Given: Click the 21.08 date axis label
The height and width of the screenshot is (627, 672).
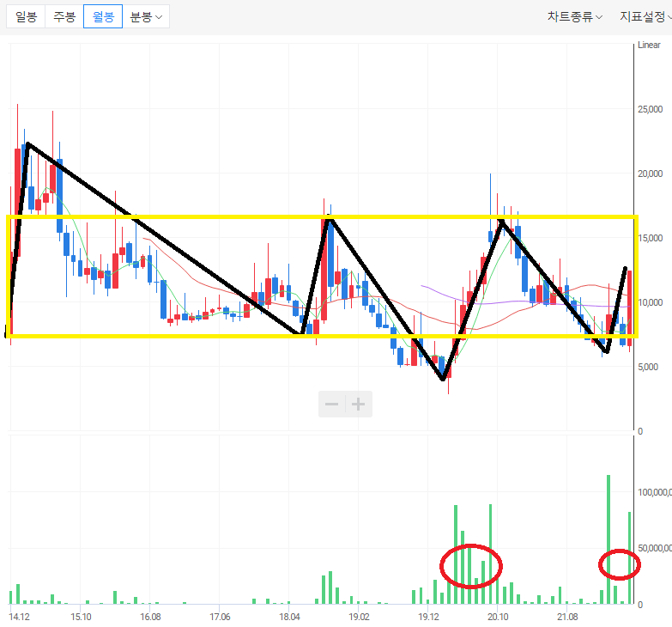Looking at the screenshot, I should (x=567, y=617).
